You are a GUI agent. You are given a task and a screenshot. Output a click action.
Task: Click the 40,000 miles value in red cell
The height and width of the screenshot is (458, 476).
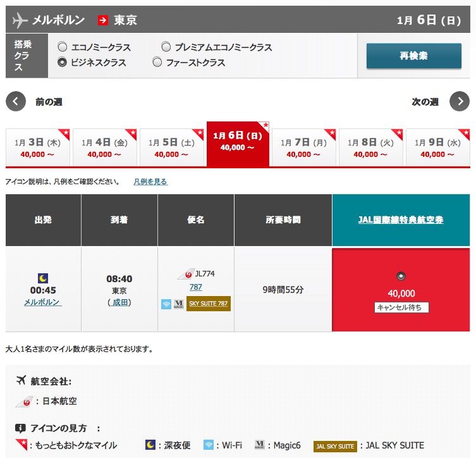click(401, 294)
